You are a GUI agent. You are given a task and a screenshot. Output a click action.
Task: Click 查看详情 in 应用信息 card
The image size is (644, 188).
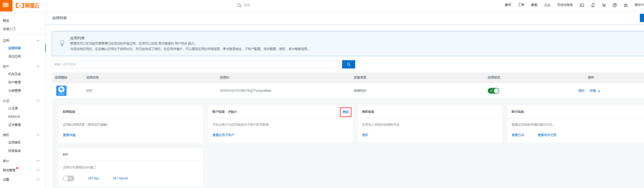[69, 135]
